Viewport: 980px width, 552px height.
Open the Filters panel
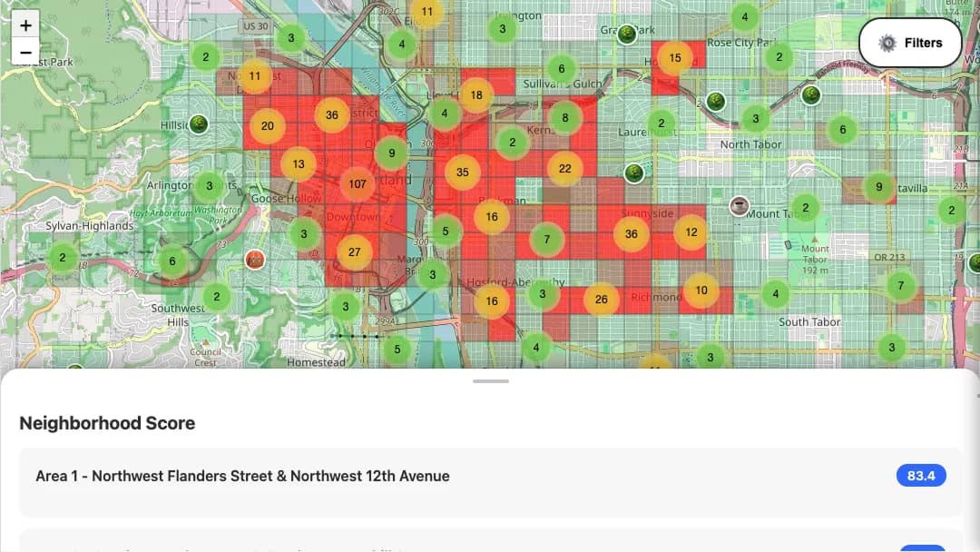(x=910, y=42)
